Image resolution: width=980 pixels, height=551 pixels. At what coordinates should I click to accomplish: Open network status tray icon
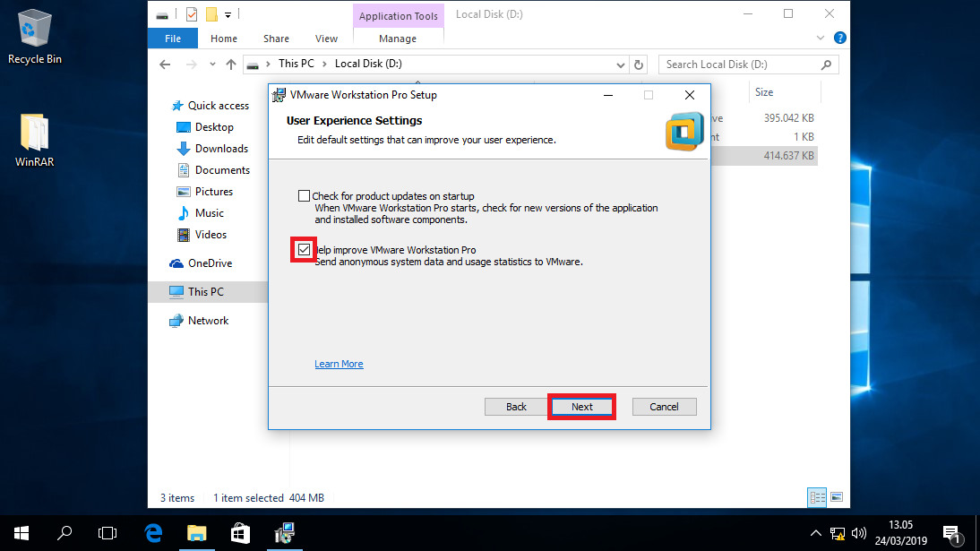pos(838,533)
